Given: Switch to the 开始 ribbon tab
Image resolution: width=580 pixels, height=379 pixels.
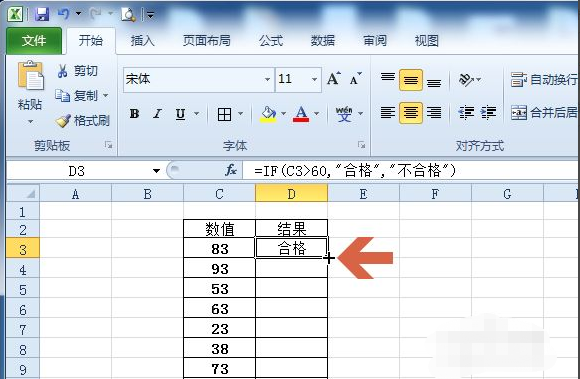Looking at the screenshot, I should 91,40.
